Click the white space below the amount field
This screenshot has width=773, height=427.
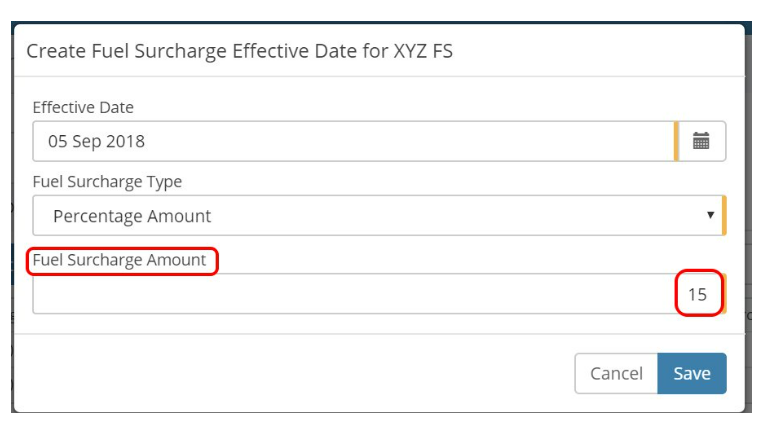[x=379, y=323]
